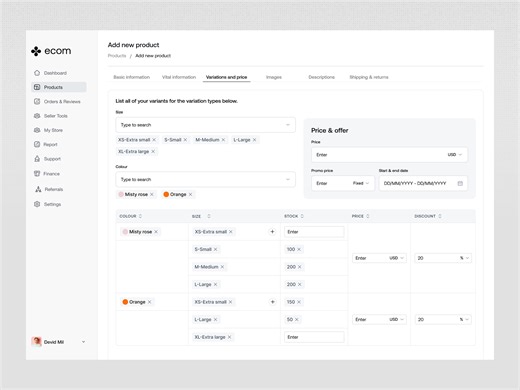The image size is (520, 390).
Task: Remove Misty rose tag in table row
Action: tap(156, 232)
